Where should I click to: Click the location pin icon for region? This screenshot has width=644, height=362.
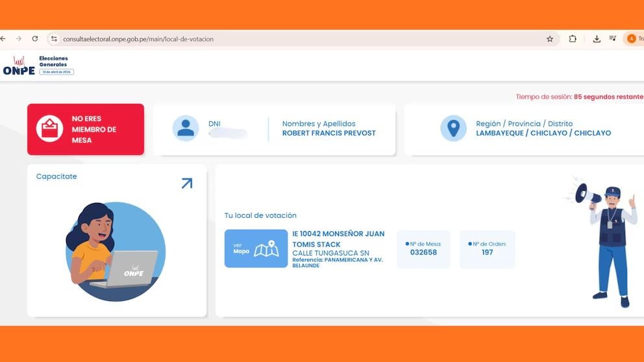pyautogui.click(x=453, y=128)
